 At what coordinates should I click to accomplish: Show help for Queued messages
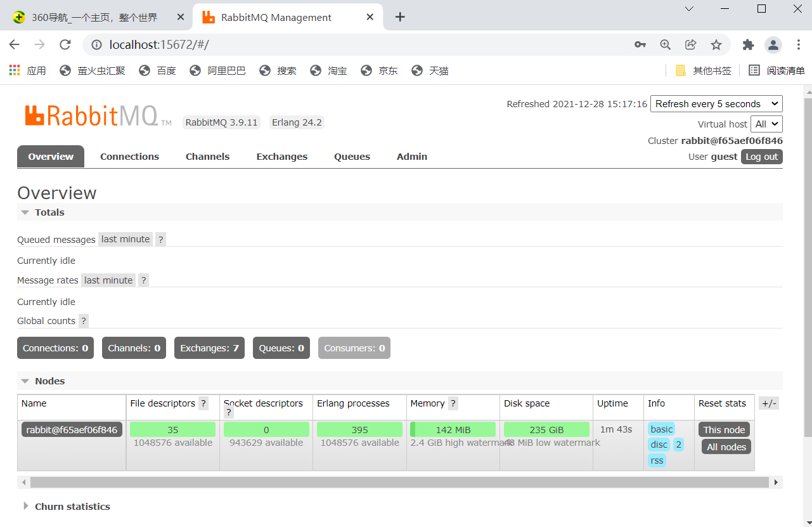click(161, 240)
